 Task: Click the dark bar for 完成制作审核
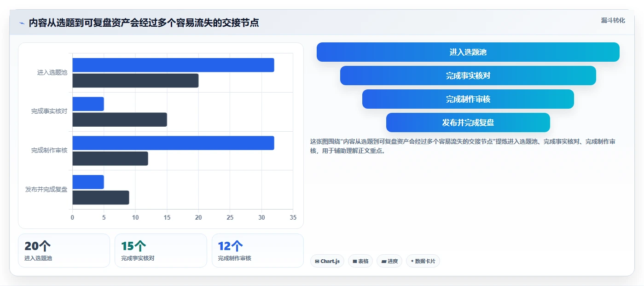110,158
